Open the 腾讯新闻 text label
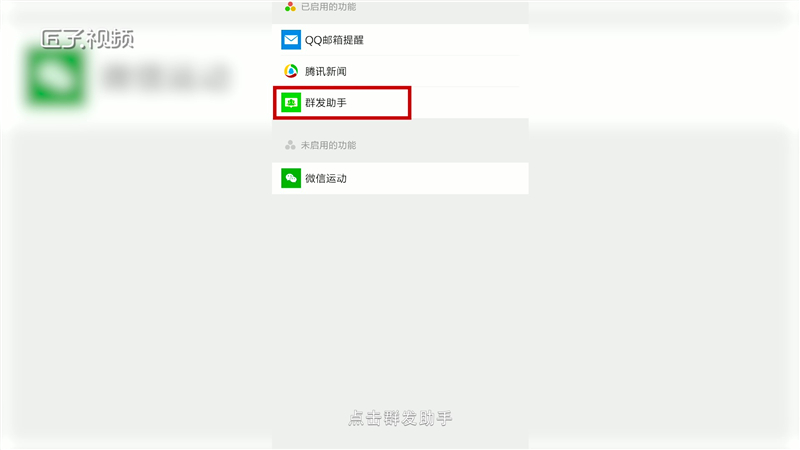Screen dimensions: 800x450 [326, 71]
